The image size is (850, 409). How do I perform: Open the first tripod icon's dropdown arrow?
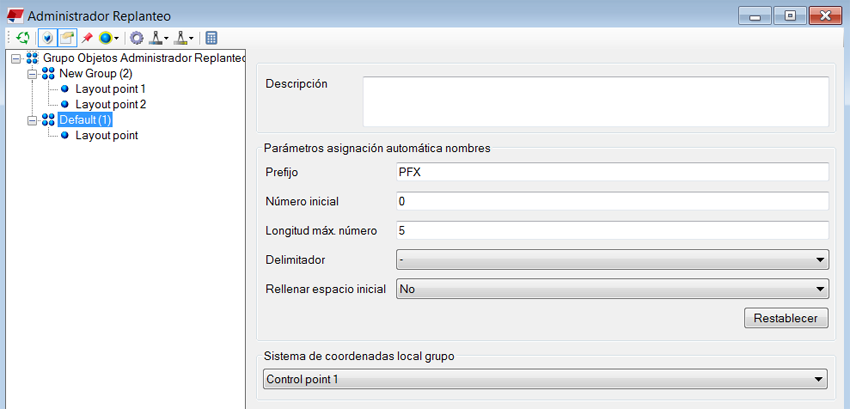(166, 39)
